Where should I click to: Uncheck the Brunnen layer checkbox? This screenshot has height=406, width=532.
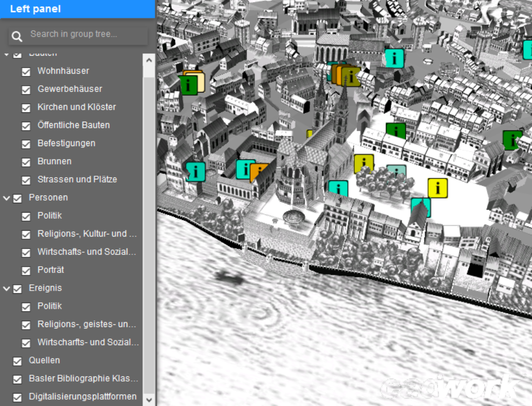pyautogui.click(x=26, y=162)
